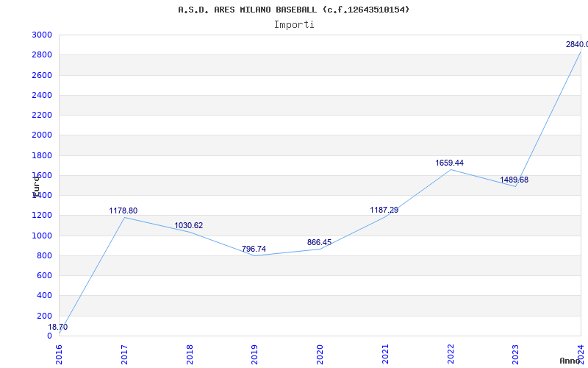Click the 1800 y-axis tick label
This screenshot has width=588, height=368.
click(x=42, y=155)
